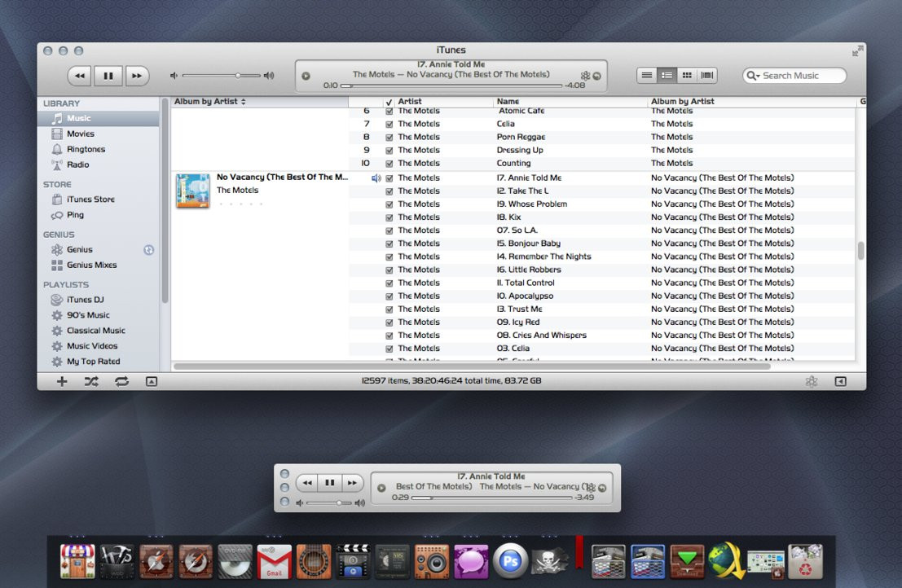
Task: Toggle shuffle in the bottom bar
Action: (91, 381)
